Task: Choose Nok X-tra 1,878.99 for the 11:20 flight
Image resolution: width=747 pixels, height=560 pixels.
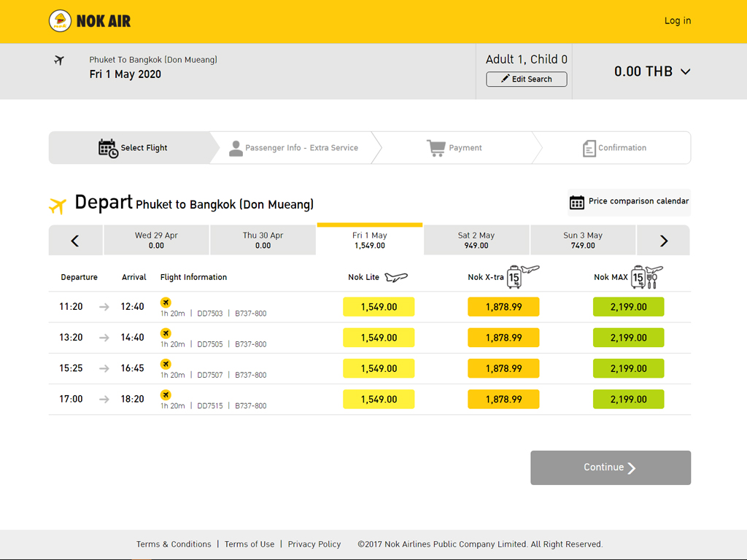Action: tap(503, 307)
